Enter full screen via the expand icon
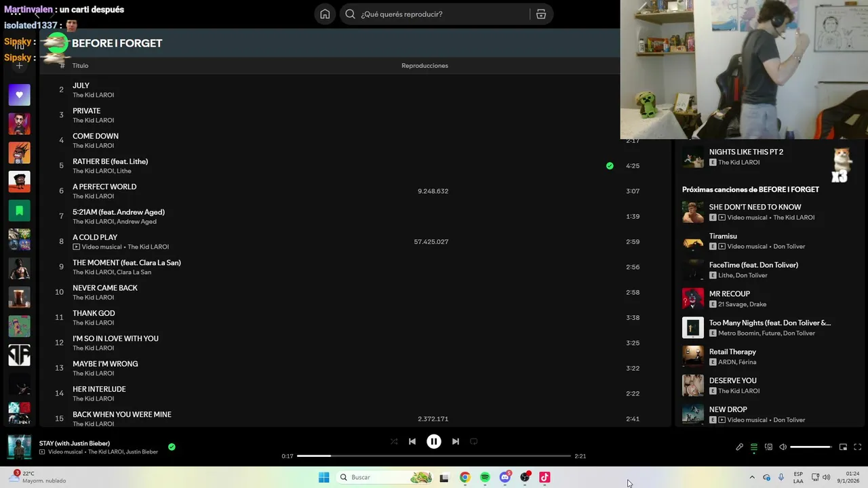868x488 pixels. [857, 447]
